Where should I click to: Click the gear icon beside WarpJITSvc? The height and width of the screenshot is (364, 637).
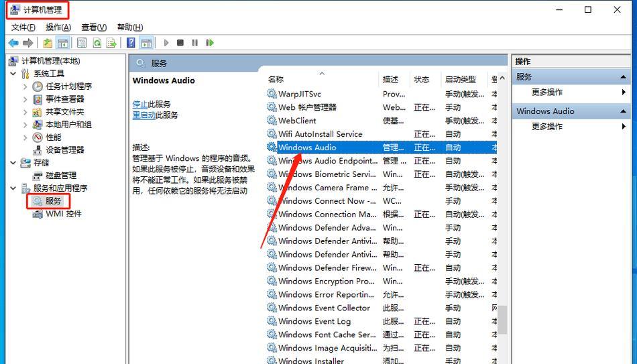[272, 94]
